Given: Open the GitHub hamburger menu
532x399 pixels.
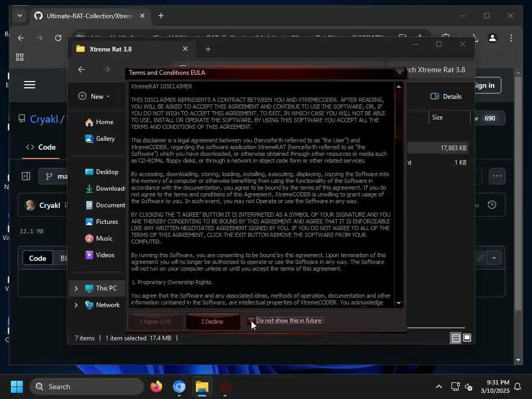Looking at the screenshot, I should pos(30,85).
